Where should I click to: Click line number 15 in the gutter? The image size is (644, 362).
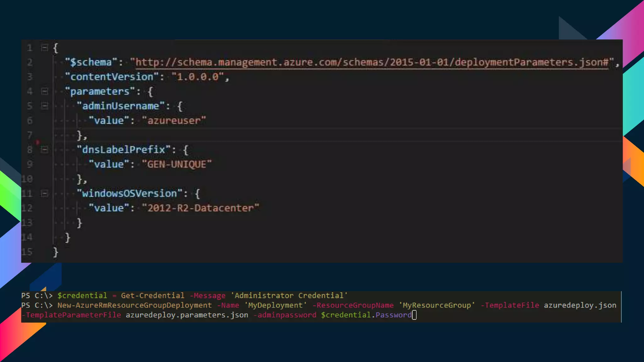(x=27, y=252)
